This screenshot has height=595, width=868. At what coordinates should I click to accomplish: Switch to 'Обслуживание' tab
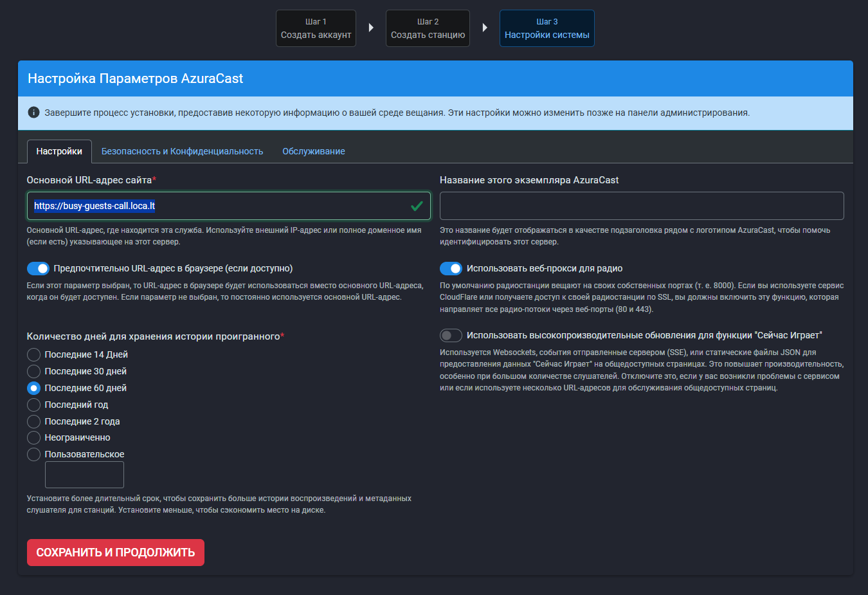314,151
